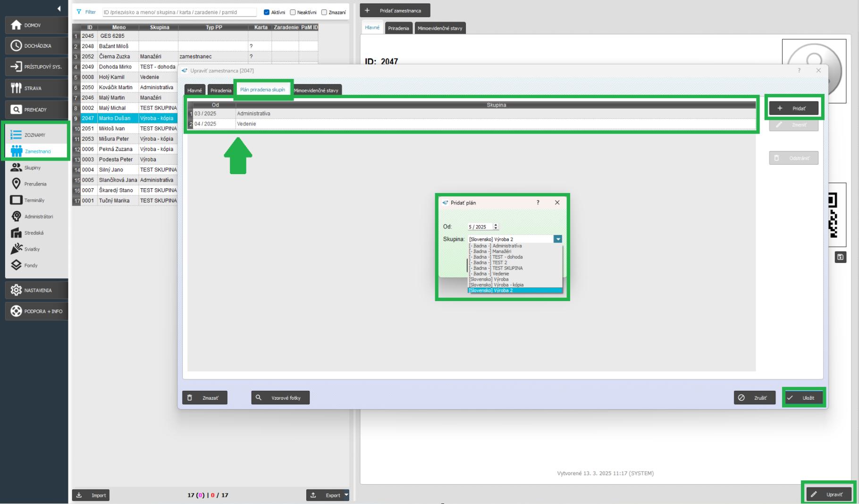
Task: Switch to Mimoevidenčné stavy tab in dialog
Action: tap(316, 90)
